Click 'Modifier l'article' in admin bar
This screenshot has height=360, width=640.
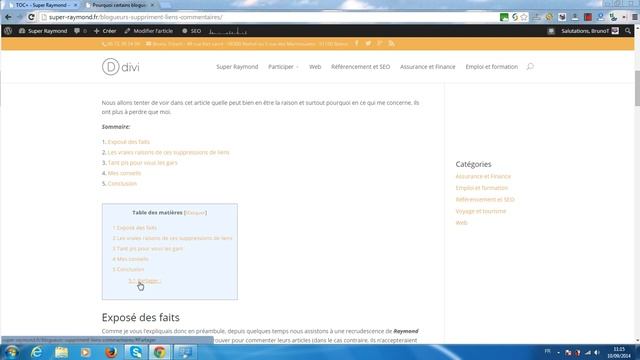(x=149, y=31)
